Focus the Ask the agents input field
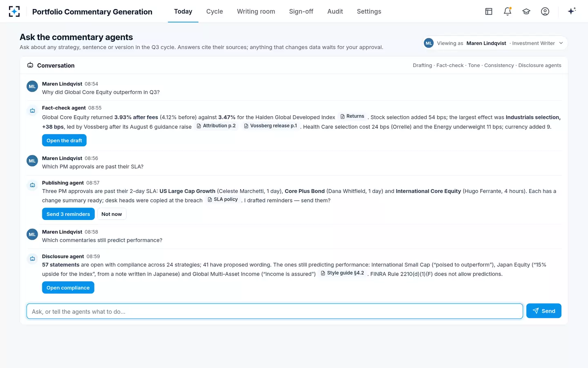The height and width of the screenshot is (368, 588). click(274, 311)
